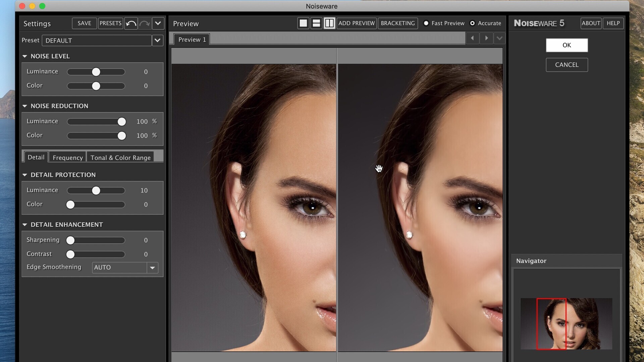The width and height of the screenshot is (644, 362).
Task: Open the PRESETS button
Action: point(110,23)
